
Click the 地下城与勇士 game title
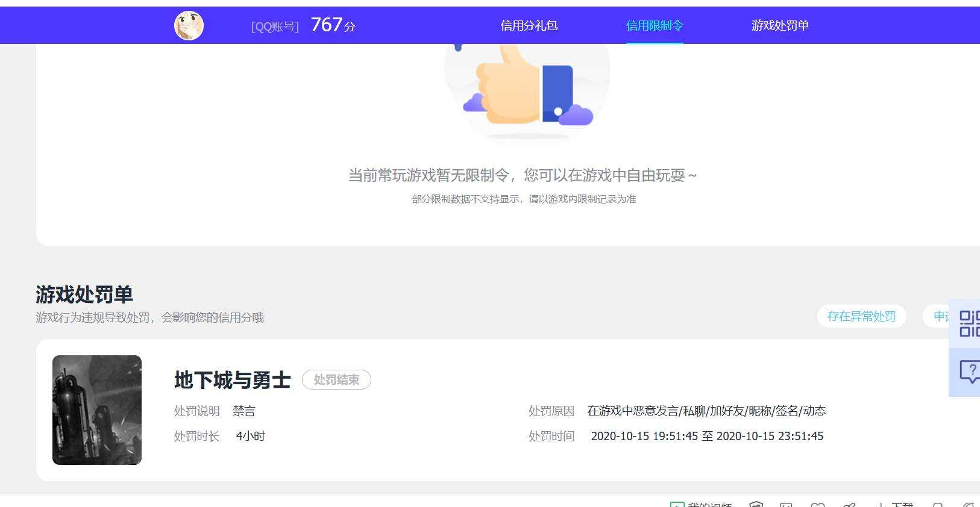232,380
